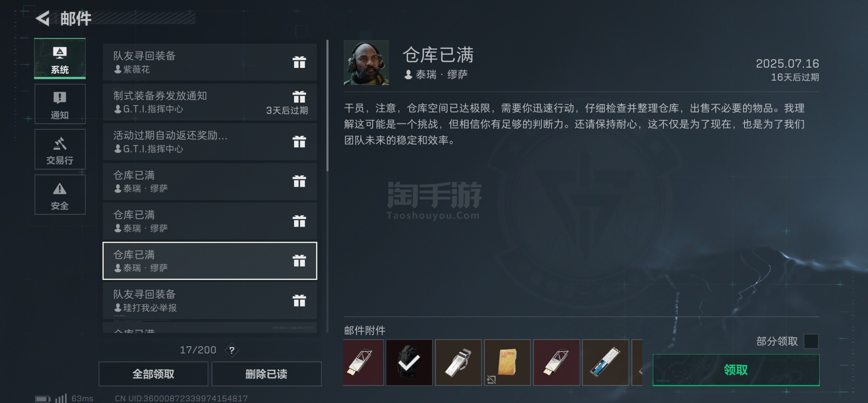
Task: Open 制式装备券发放通知 mail
Action: (210, 102)
